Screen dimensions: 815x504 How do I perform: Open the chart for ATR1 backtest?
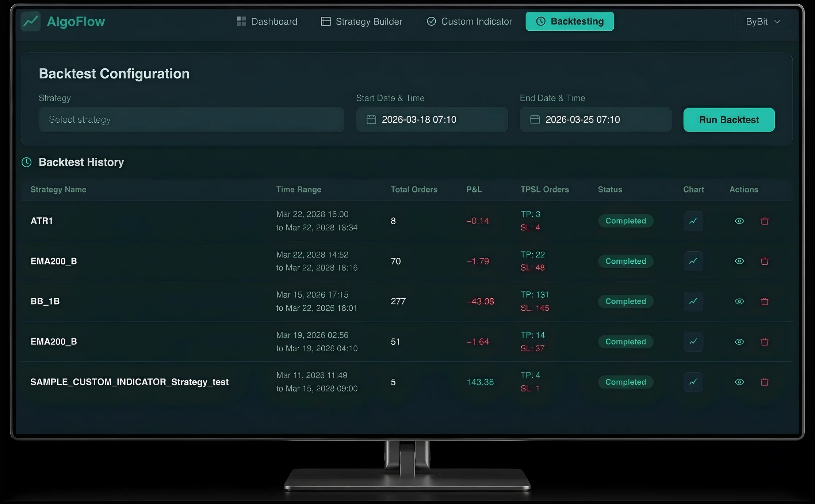click(693, 221)
